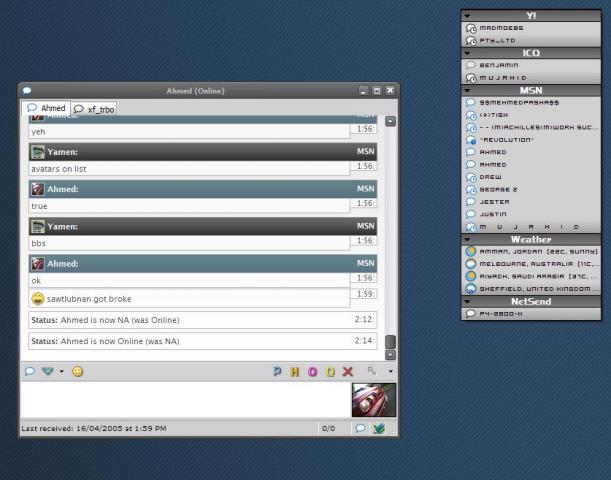Select the spaced-out Mujahid in the MSN group
The height and width of the screenshot is (480, 611).
click(x=529, y=227)
